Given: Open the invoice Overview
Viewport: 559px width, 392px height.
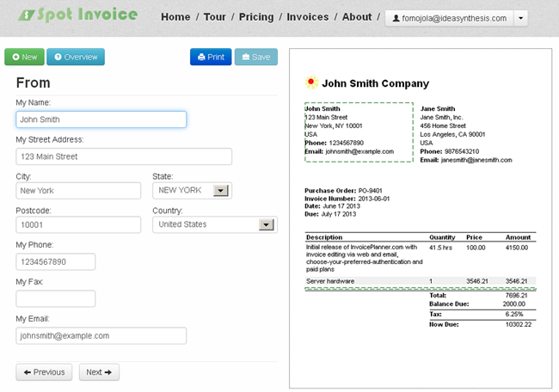Looking at the screenshot, I should [x=76, y=57].
